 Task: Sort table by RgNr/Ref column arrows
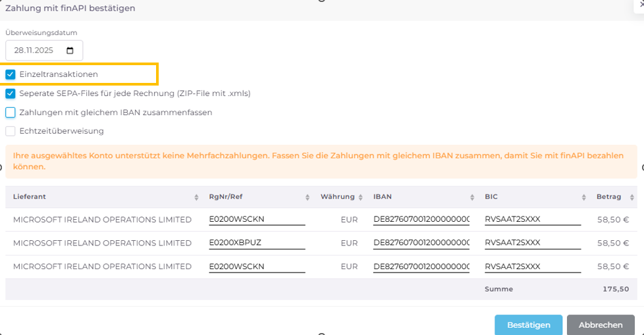coord(308,197)
